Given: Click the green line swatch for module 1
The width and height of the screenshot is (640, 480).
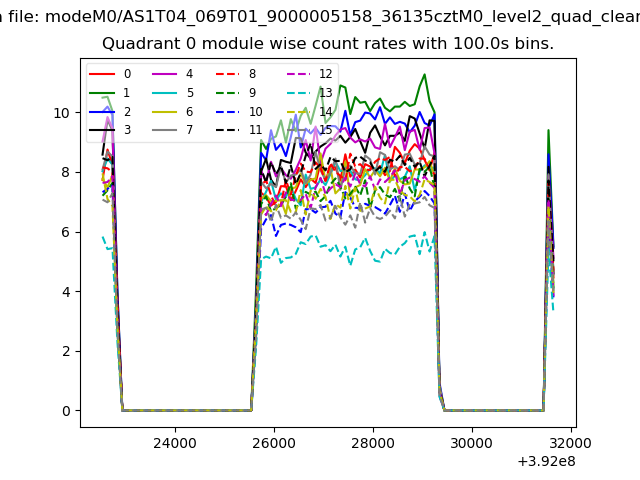Looking at the screenshot, I should 103,93.
